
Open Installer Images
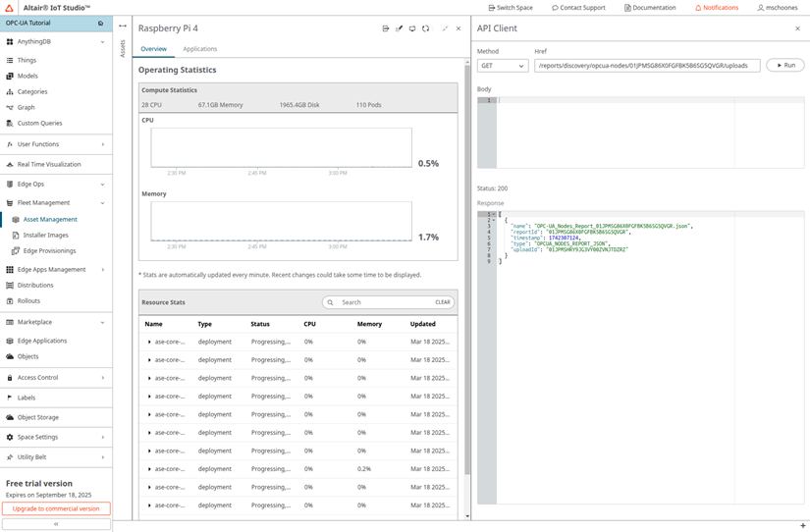tap(45, 235)
